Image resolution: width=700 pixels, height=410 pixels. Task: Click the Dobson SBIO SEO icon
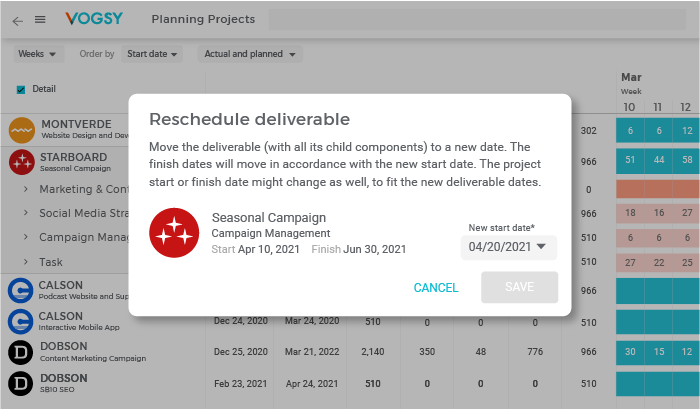(22, 383)
